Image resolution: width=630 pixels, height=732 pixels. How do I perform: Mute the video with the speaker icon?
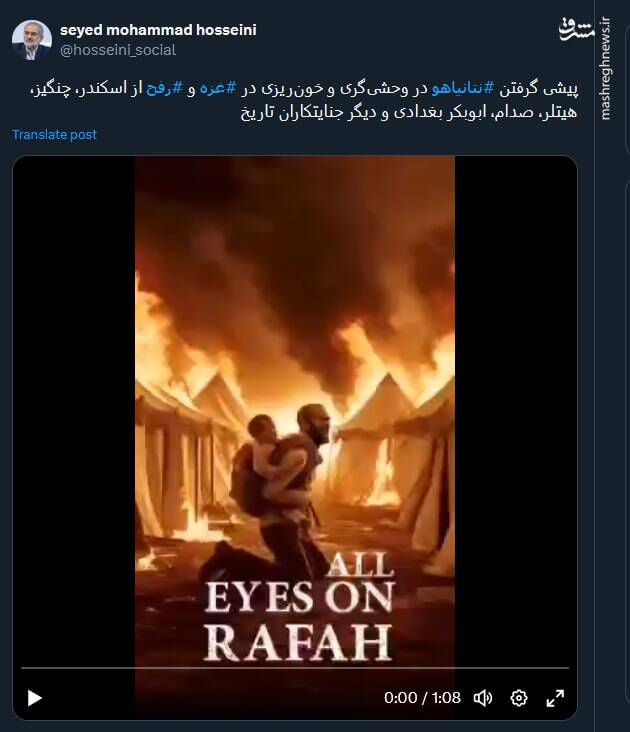pos(483,698)
